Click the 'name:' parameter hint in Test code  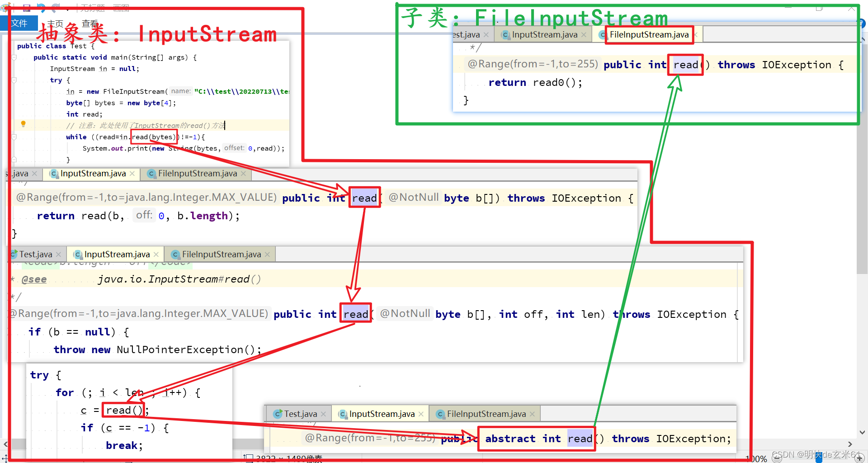pyautogui.click(x=181, y=91)
